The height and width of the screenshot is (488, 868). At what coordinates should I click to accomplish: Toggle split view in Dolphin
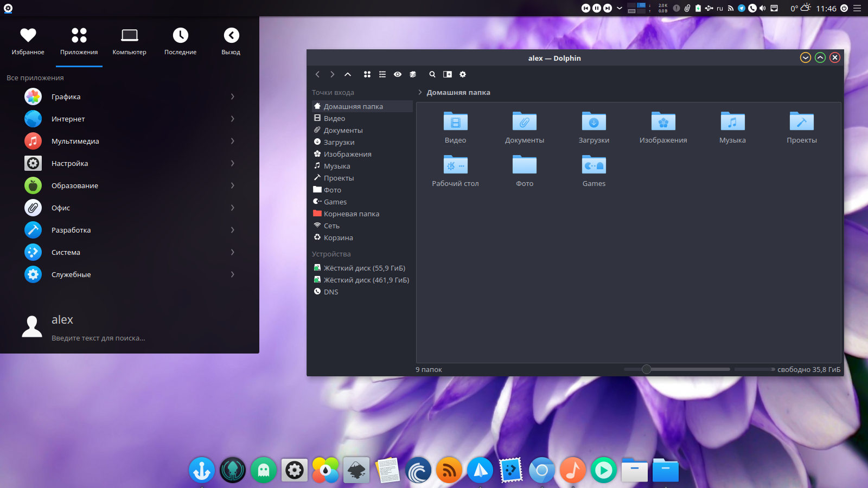(x=448, y=74)
